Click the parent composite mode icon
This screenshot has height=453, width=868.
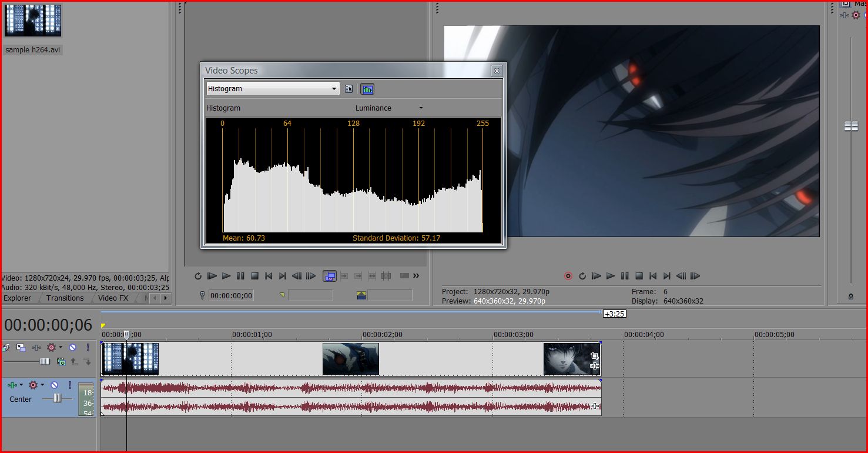61,361
